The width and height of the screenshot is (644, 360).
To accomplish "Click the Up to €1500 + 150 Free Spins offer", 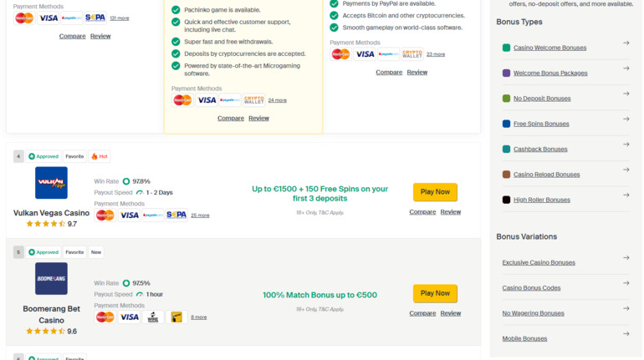I will pos(320,194).
